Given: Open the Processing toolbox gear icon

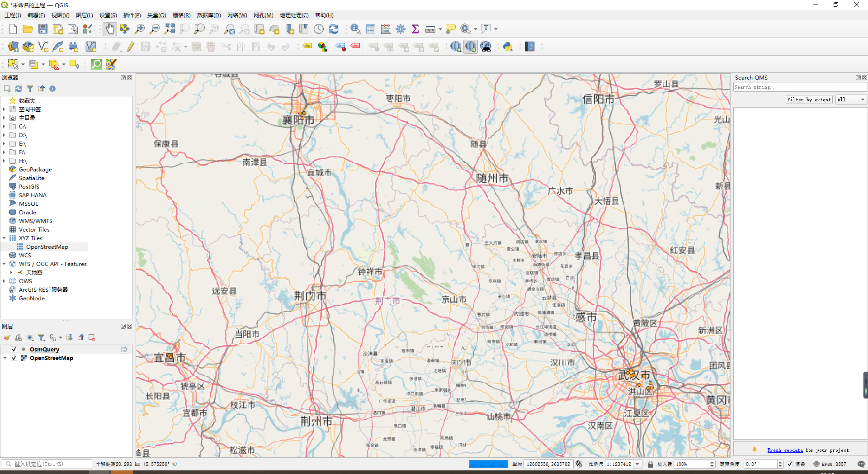Looking at the screenshot, I should click(401, 29).
